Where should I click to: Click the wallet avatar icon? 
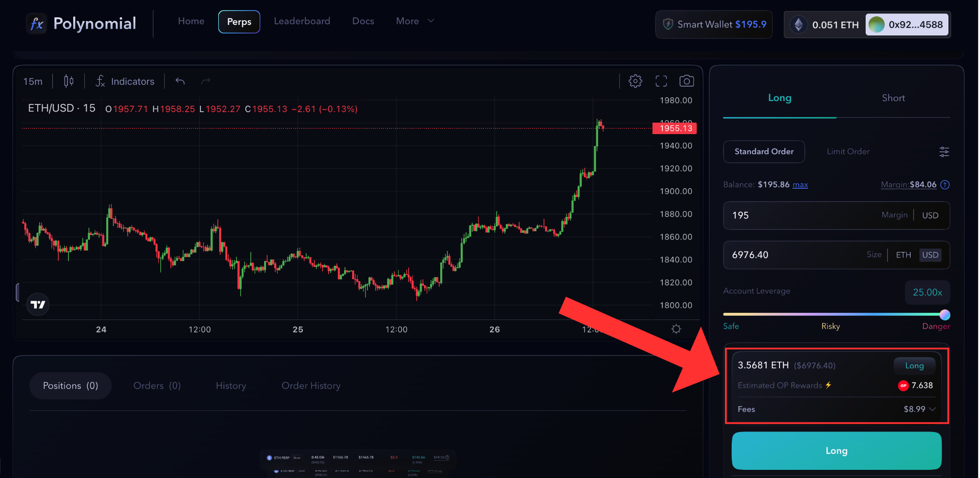point(876,24)
